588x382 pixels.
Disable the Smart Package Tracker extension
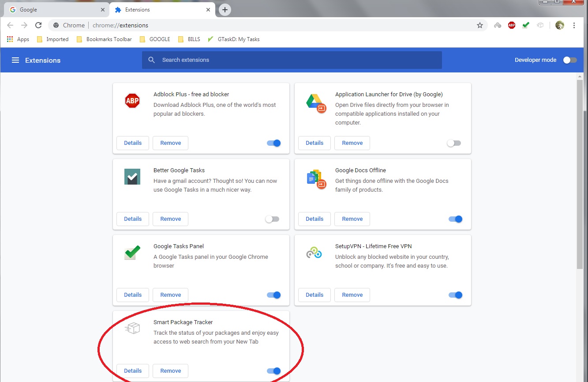[273, 371]
